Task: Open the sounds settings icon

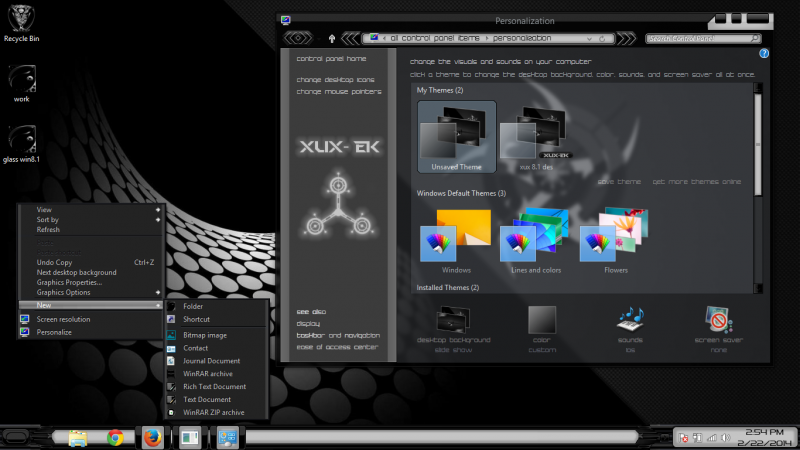Action: pos(630,329)
